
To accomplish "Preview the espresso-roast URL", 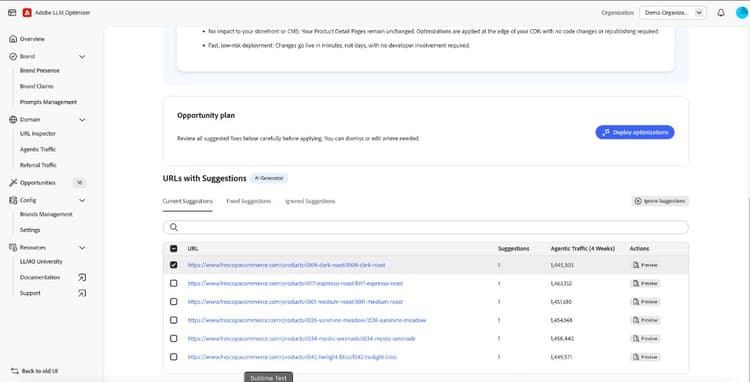I will (x=645, y=284).
